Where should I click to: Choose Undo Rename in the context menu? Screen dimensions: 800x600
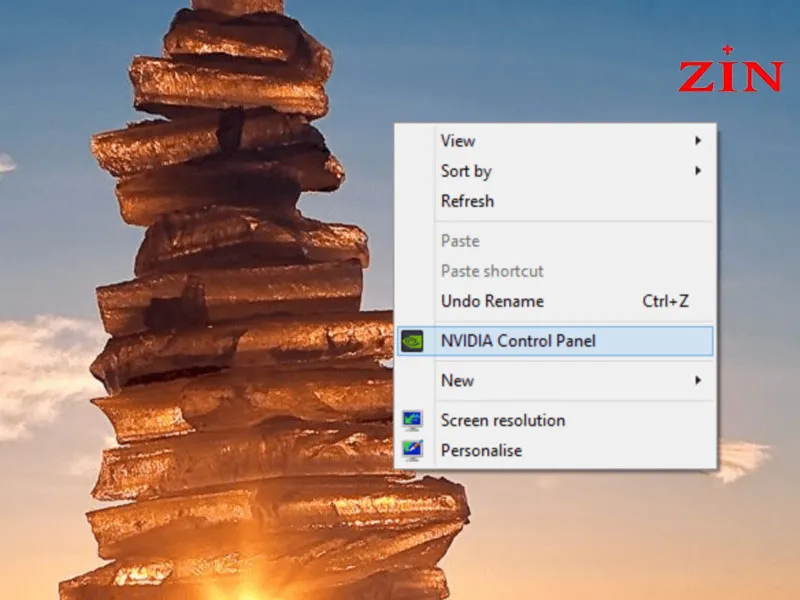[x=492, y=301]
